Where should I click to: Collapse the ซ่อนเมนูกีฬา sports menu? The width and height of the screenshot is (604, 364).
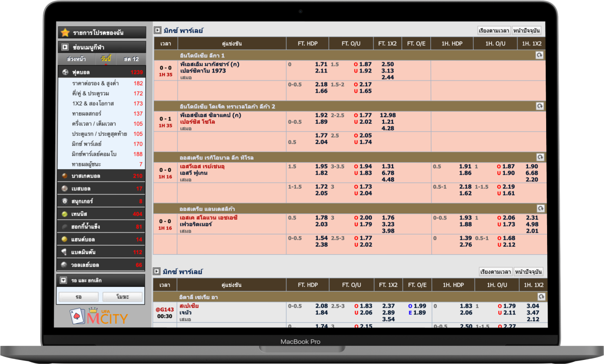[65, 47]
